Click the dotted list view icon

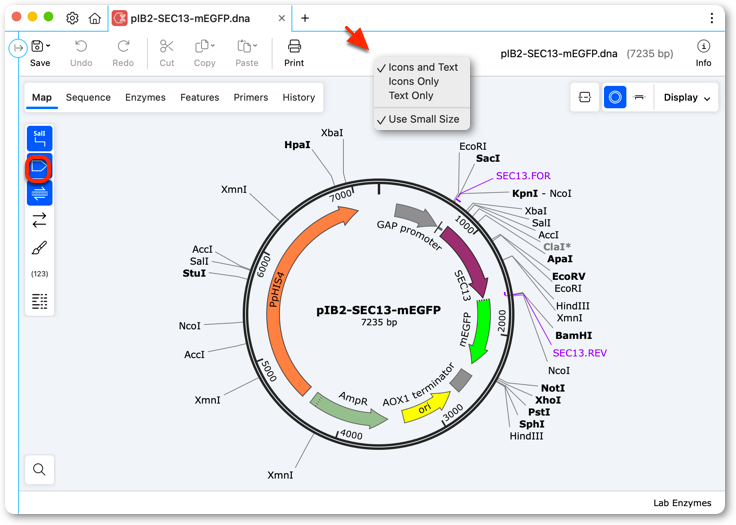(39, 301)
